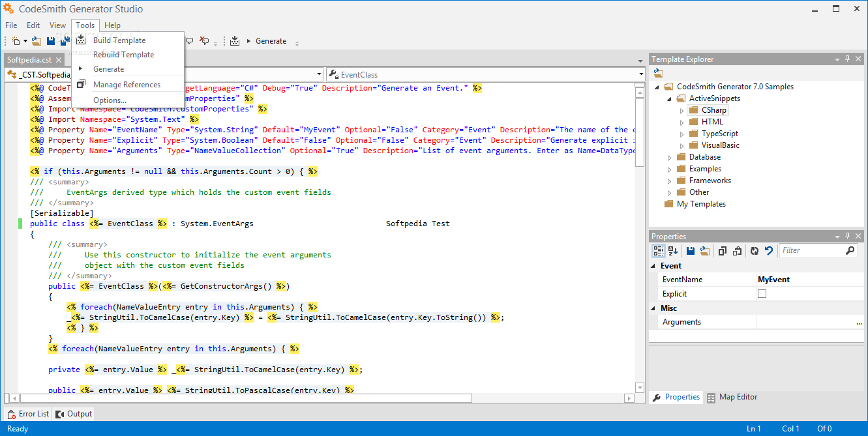This screenshot has height=436, width=868.
Task: Collapse CodeSmith Generator 7.0 Samples node
Action: point(657,87)
